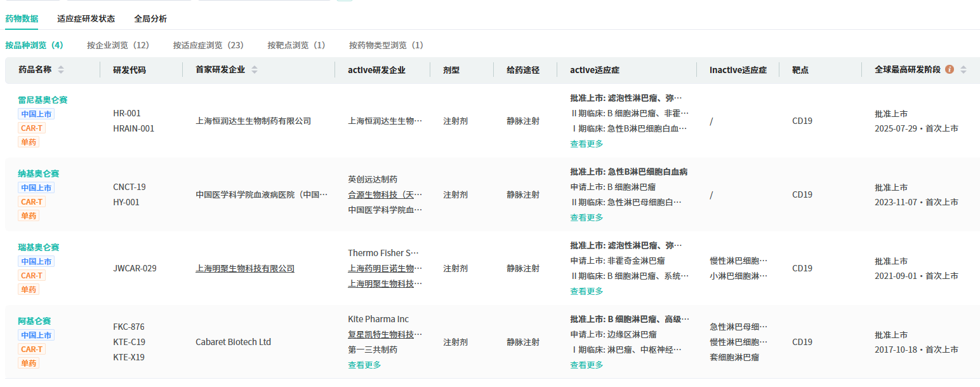This screenshot has width=980, height=387.
Task: Select 按适应症浏览（23）view
Action: 208,45
